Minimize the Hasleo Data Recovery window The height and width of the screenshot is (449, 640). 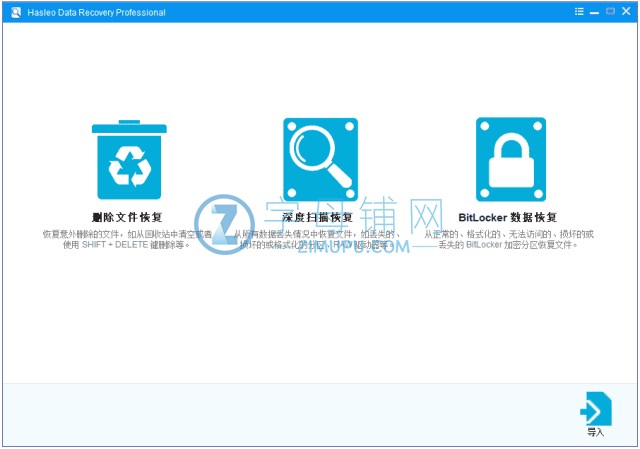click(x=595, y=12)
